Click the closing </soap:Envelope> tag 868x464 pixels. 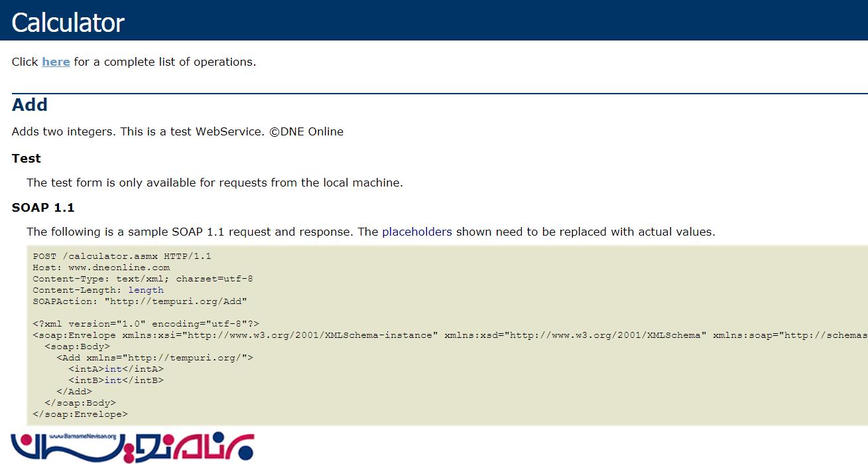point(80,414)
